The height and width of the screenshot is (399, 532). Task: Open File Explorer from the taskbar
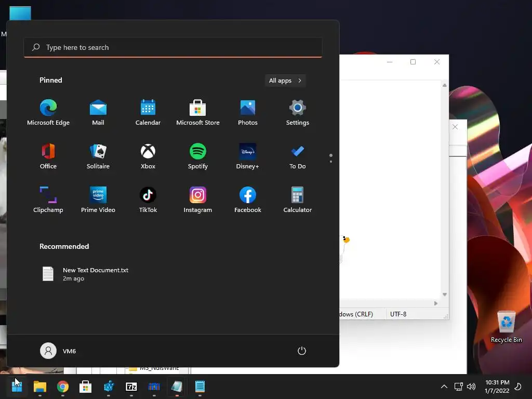tap(39, 387)
